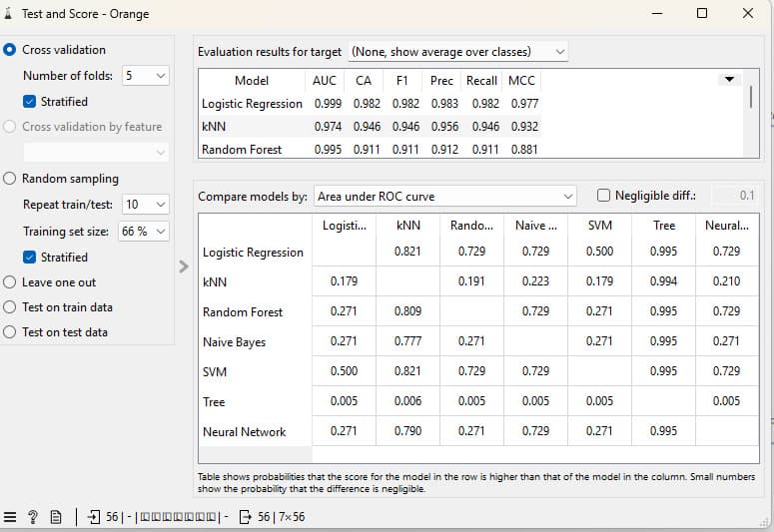Click the Tree comparison row label
This screenshot has width=774, height=532.
click(214, 402)
